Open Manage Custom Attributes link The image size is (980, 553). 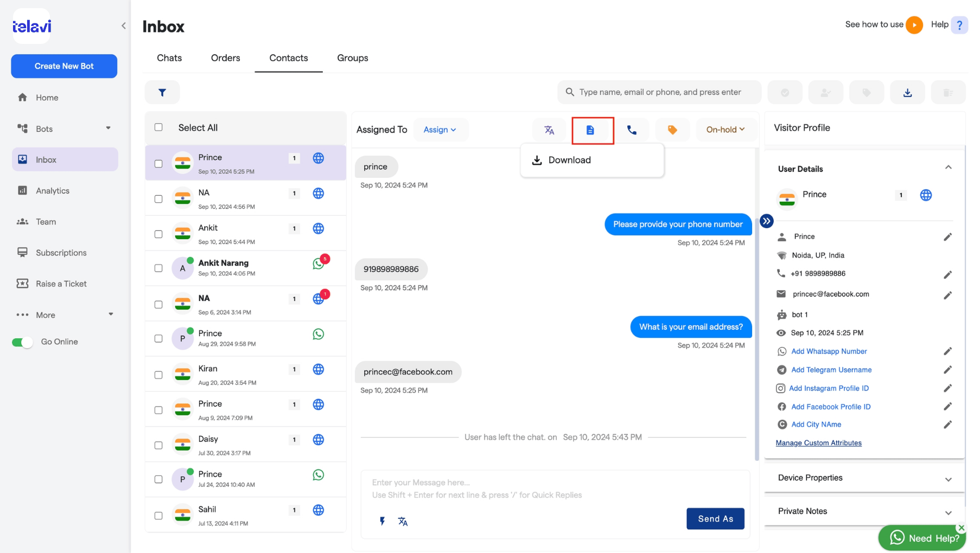click(818, 443)
